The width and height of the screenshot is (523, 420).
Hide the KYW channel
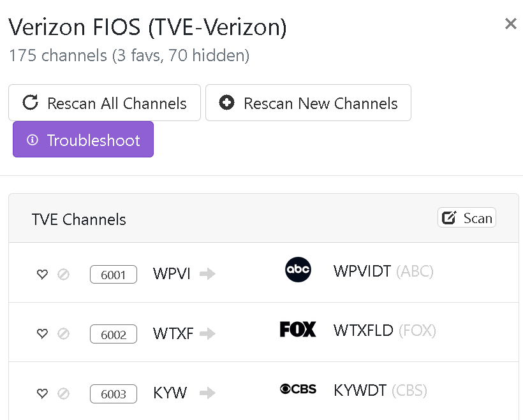pyautogui.click(x=63, y=393)
